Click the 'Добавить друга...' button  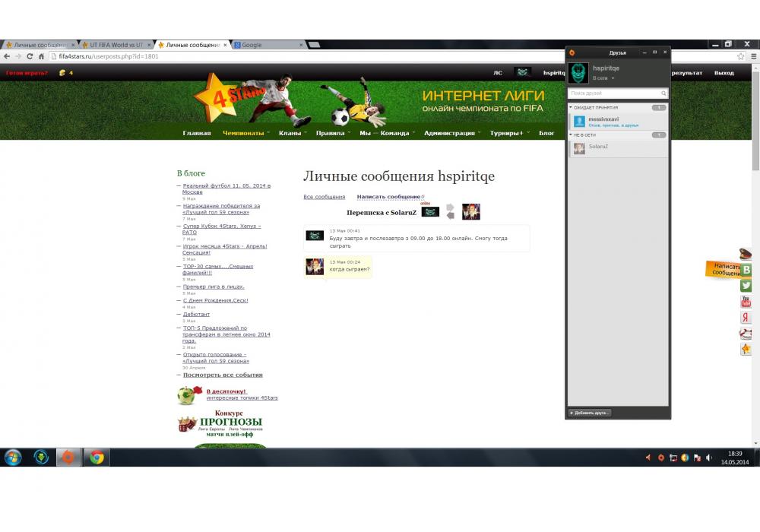point(590,413)
